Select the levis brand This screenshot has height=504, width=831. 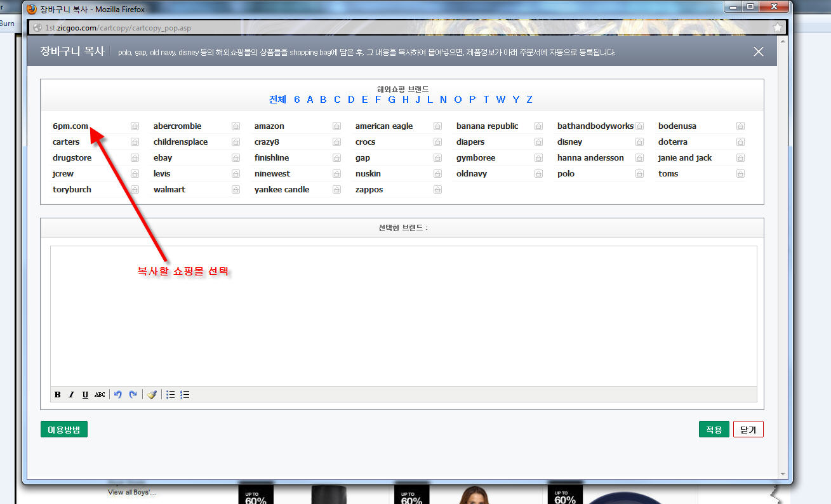(162, 174)
